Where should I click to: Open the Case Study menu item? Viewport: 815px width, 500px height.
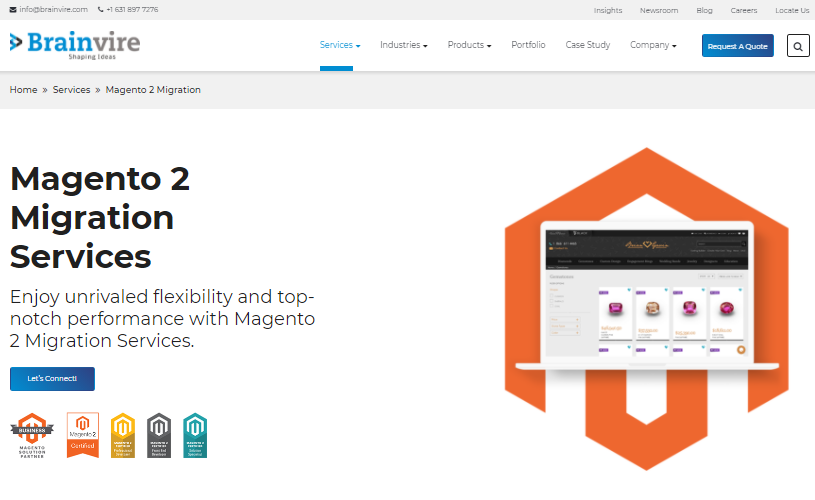tap(587, 45)
